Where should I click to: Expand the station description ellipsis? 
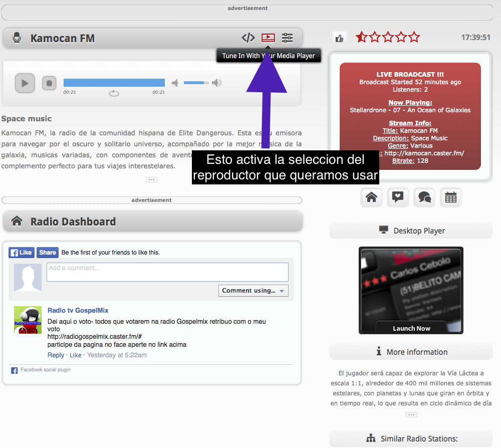[151, 179]
